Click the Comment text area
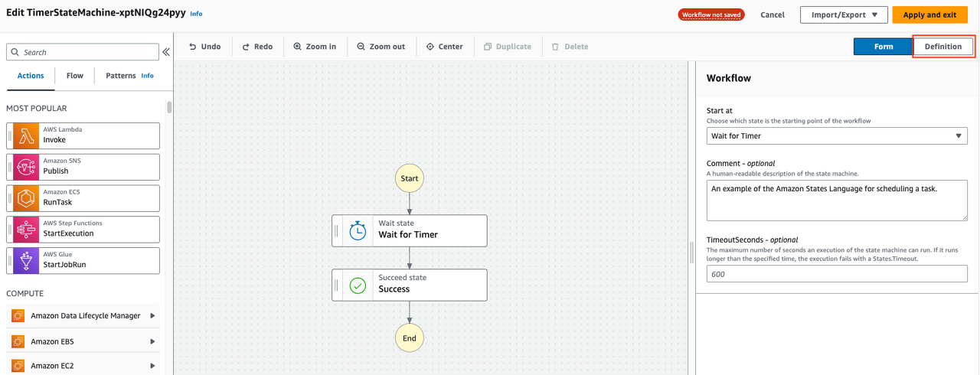 point(837,200)
